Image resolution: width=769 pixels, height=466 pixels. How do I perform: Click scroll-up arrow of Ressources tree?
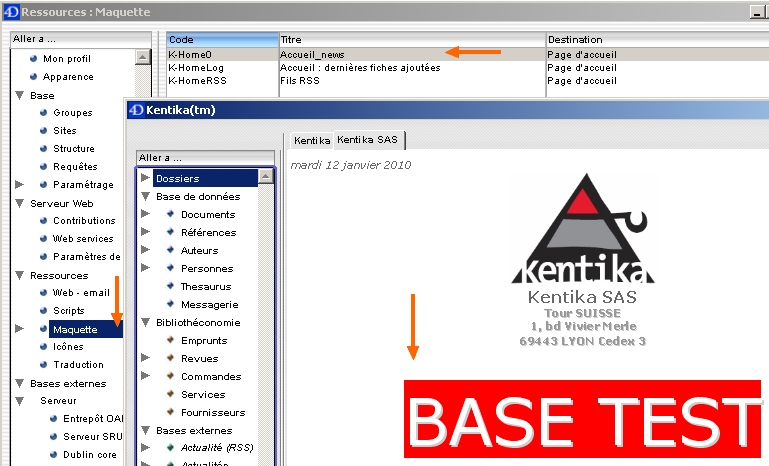pos(142,57)
